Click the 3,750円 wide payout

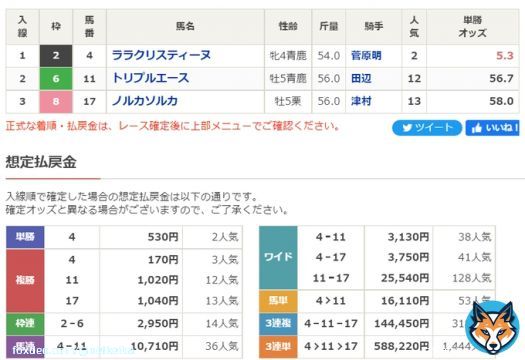(408, 257)
